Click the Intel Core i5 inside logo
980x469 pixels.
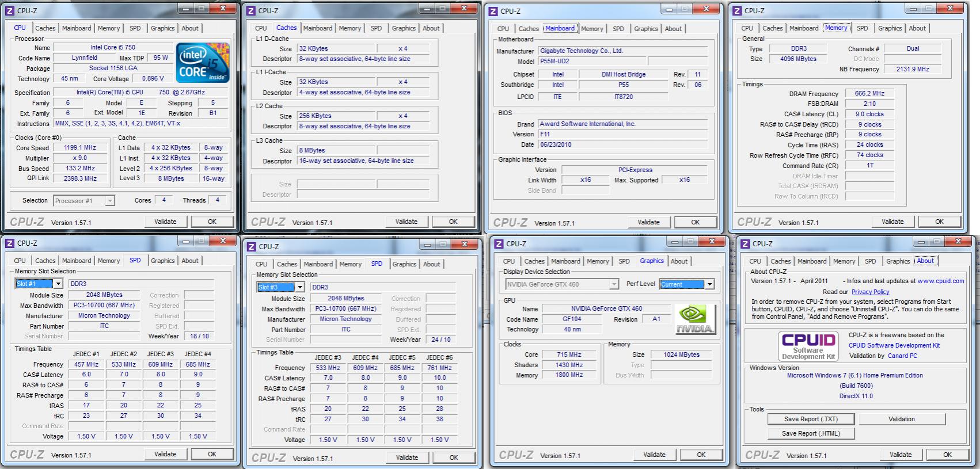203,62
